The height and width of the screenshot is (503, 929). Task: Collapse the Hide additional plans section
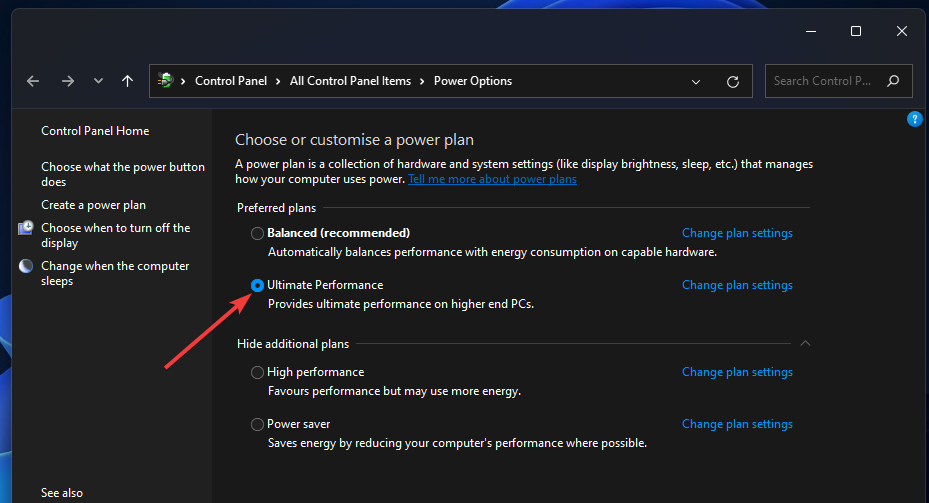click(x=806, y=344)
